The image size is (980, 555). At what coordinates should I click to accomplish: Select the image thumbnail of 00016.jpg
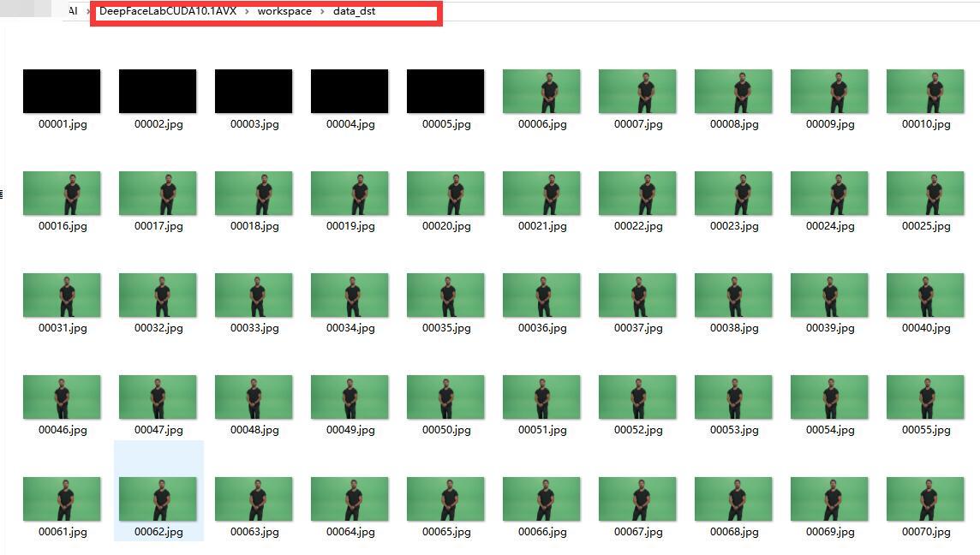(62, 193)
